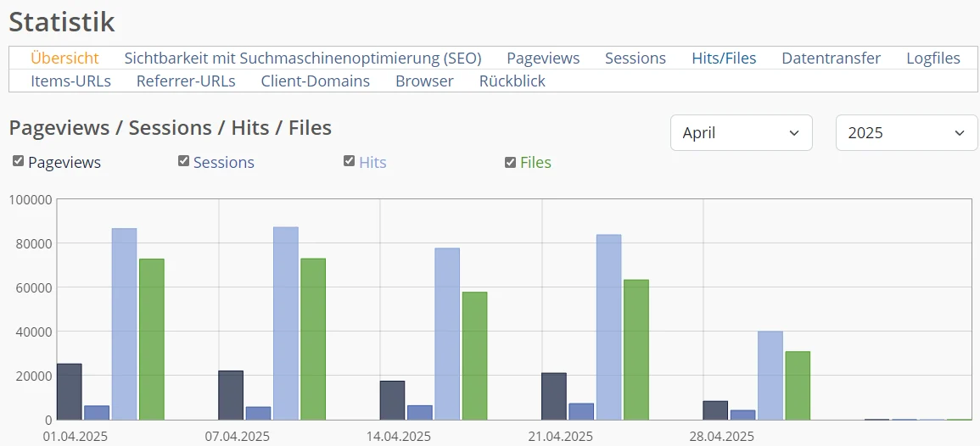Click the 80000 y-axis value
Screen dimensions: 980x446
point(35,243)
